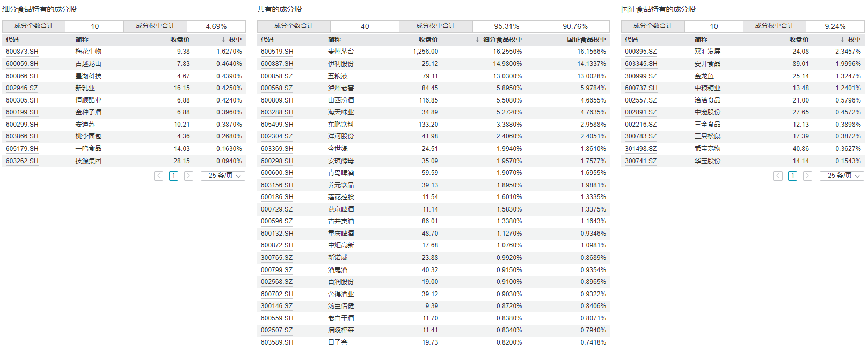Select the 伊利股份 name cell
868x350 pixels.
point(341,64)
